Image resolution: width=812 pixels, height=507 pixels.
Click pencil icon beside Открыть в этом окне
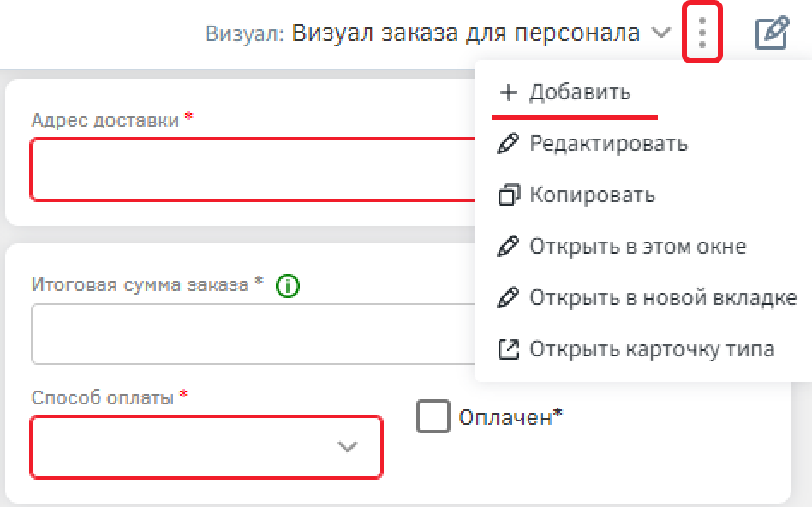pyautogui.click(x=508, y=247)
